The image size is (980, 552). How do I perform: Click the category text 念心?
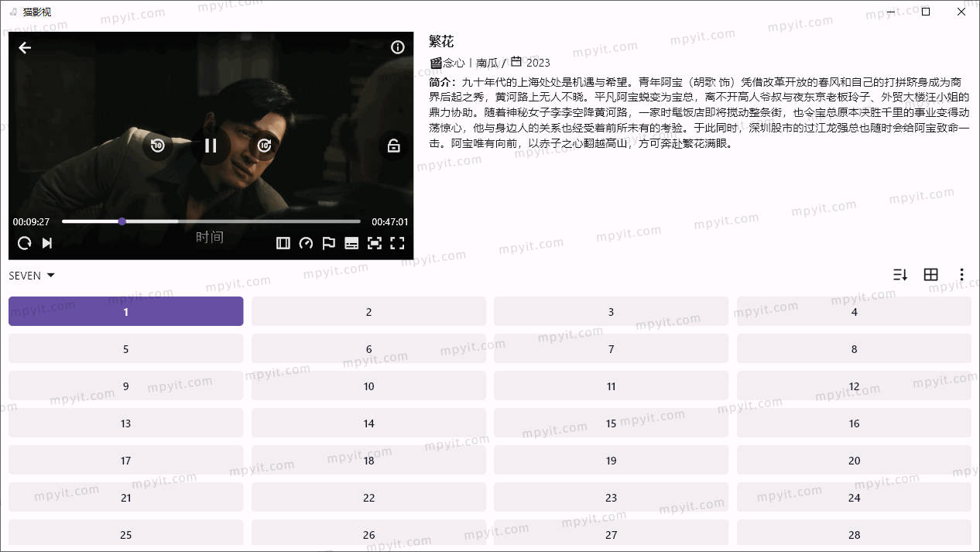454,63
